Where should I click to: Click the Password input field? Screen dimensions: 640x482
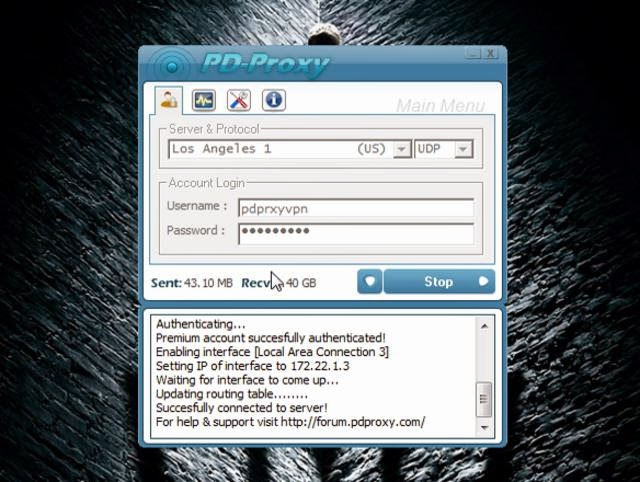click(356, 234)
